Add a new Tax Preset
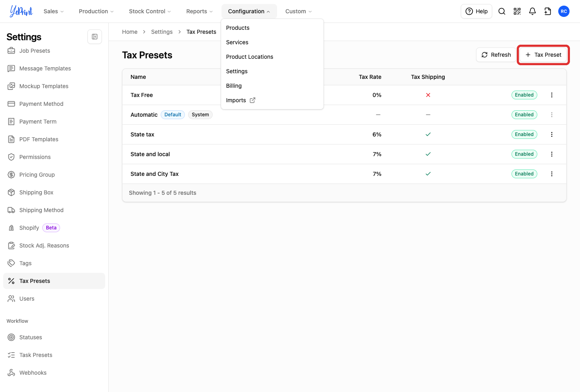The image size is (580, 392). 543,55
